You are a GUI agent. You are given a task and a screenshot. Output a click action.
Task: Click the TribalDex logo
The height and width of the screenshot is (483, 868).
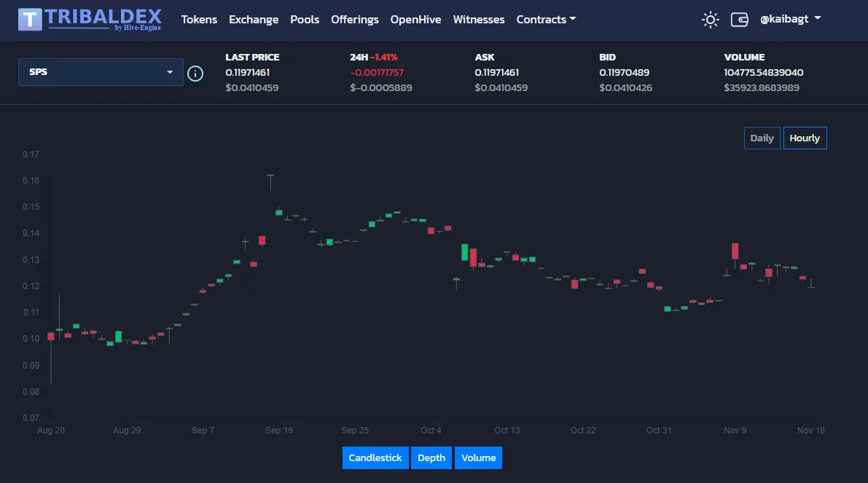[90, 20]
